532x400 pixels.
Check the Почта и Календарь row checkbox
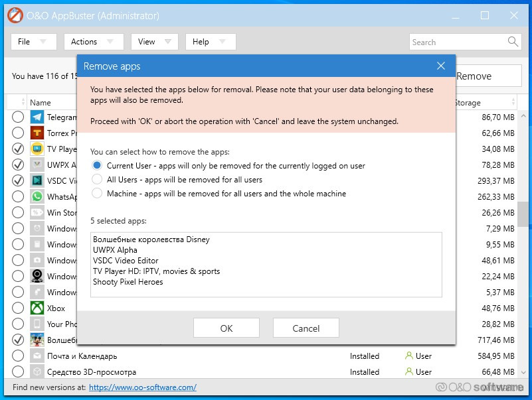18,356
